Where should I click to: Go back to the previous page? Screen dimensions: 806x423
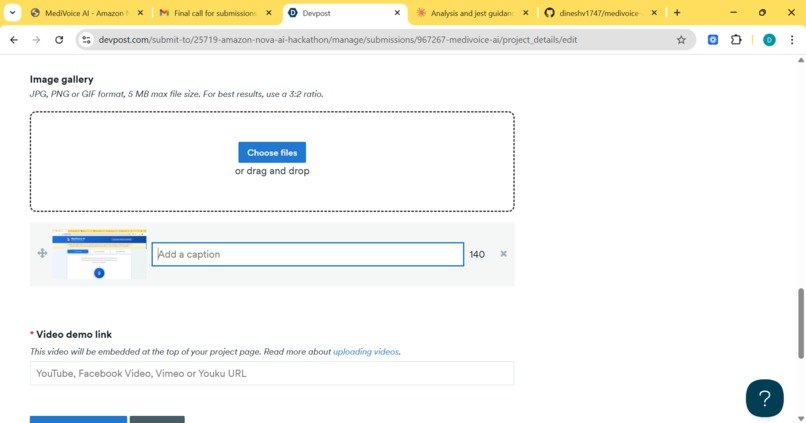(x=14, y=40)
